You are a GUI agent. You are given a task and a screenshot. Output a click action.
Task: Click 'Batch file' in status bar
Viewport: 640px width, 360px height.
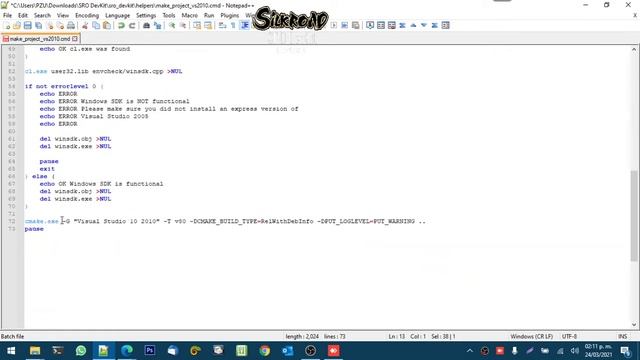pos(12,336)
